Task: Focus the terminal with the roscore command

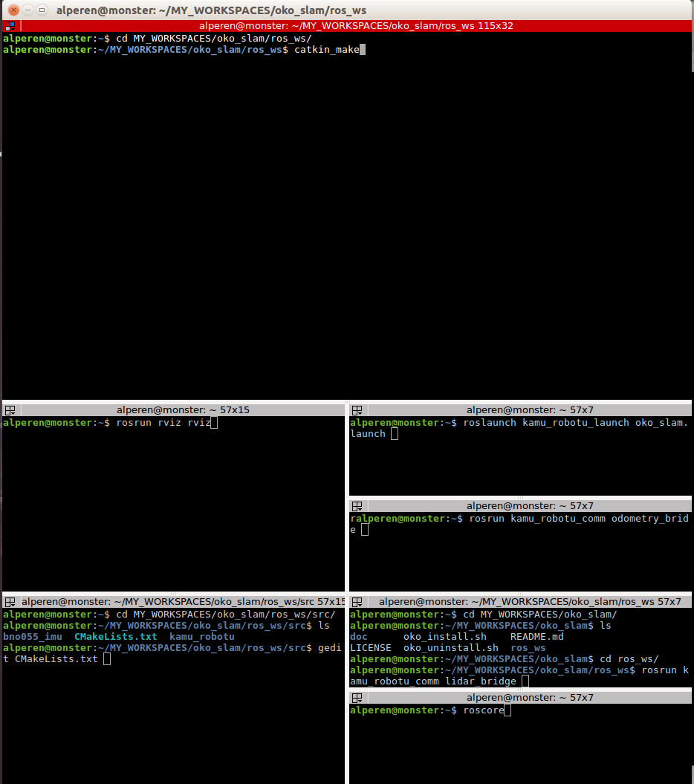Action: click(x=520, y=744)
